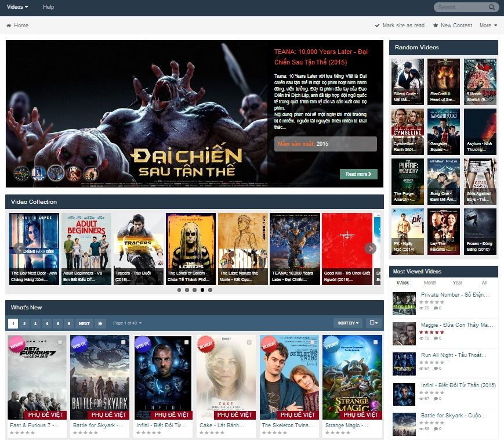Open the Videos dropdown menu
504x440 pixels.
point(17,7)
